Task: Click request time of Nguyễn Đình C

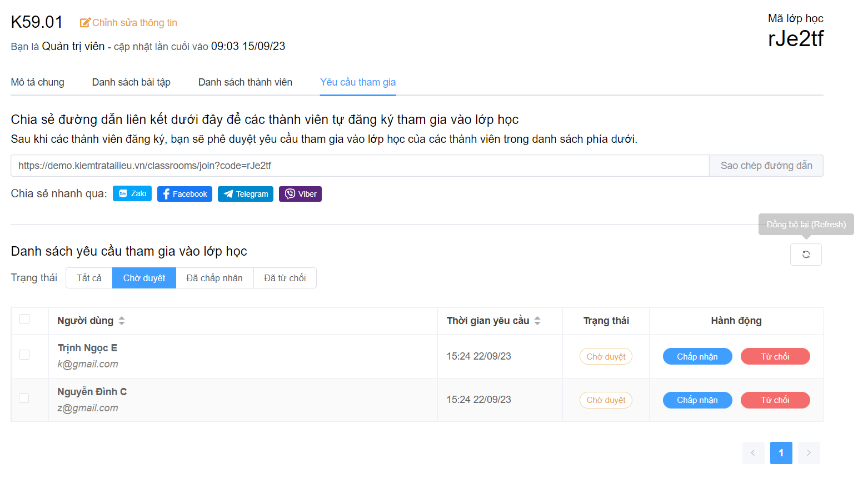Action: [479, 400]
